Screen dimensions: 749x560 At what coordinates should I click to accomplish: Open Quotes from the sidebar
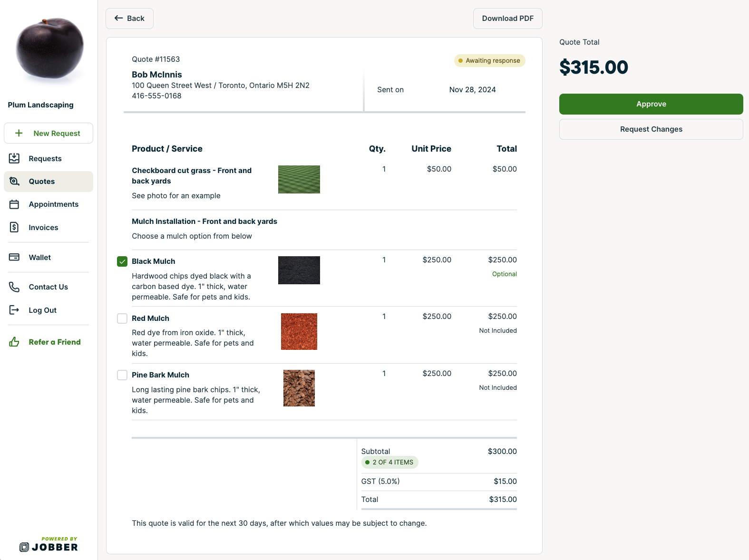click(x=41, y=181)
